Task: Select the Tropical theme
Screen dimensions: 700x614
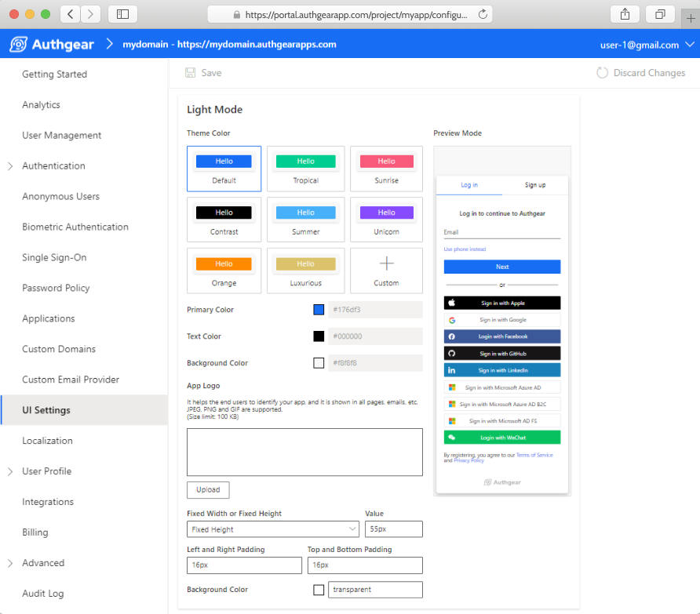Action: pyautogui.click(x=305, y=169)
